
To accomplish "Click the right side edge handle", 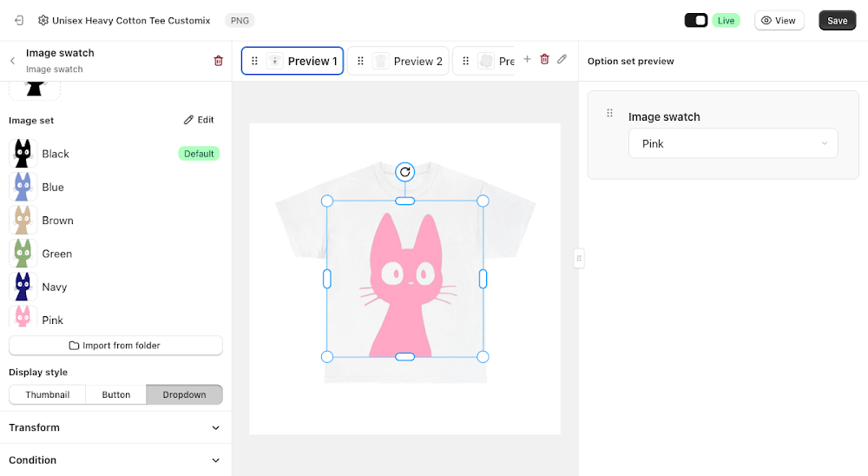I will click(x=483, y=279).
